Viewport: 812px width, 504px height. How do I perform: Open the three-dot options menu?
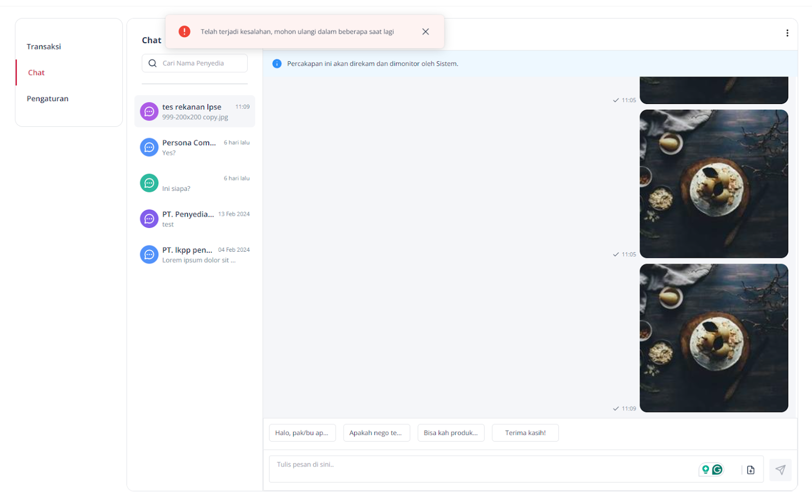pyautogui.click(x=787, y=33)
